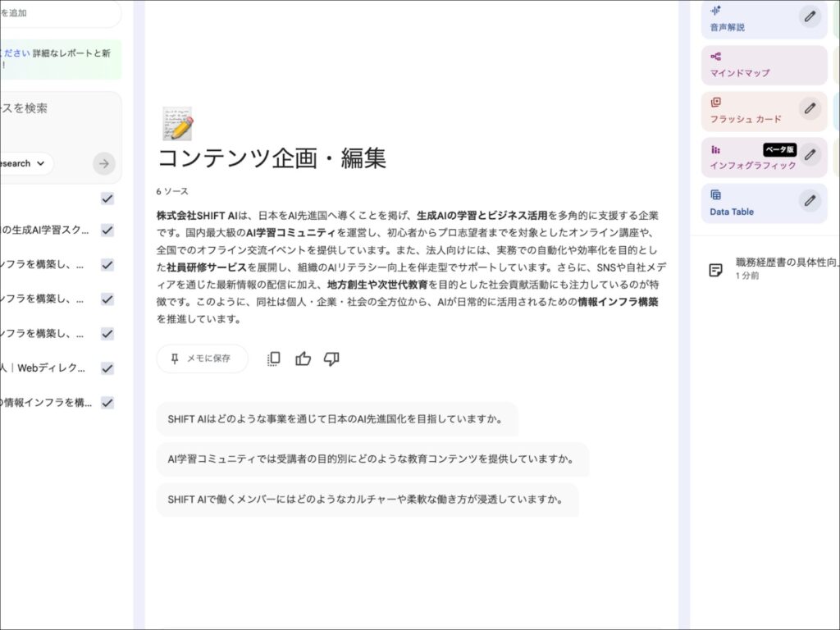Uncheck the Webディレク source checkbox
The height and width of the screenshot is (630, 840).
coord(107,368)
